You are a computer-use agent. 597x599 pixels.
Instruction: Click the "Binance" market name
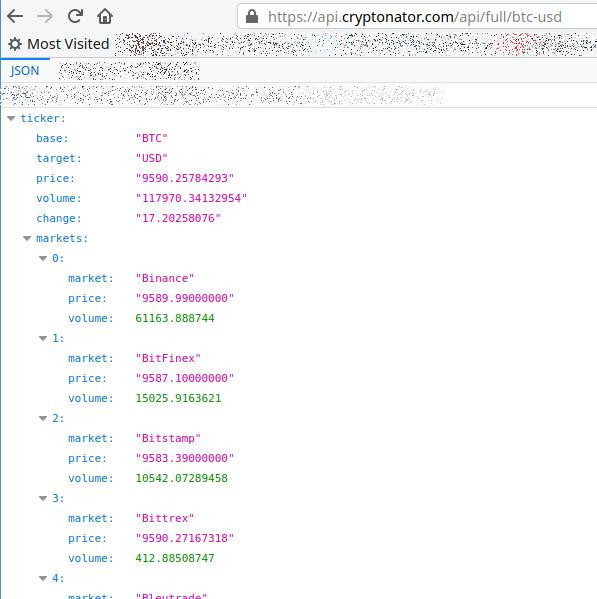click(165, 278)
